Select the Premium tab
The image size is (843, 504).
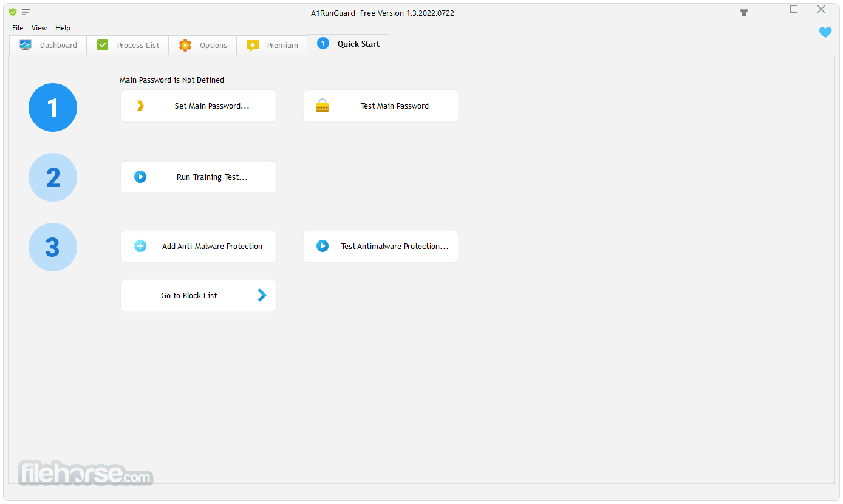tap(271, 45)
